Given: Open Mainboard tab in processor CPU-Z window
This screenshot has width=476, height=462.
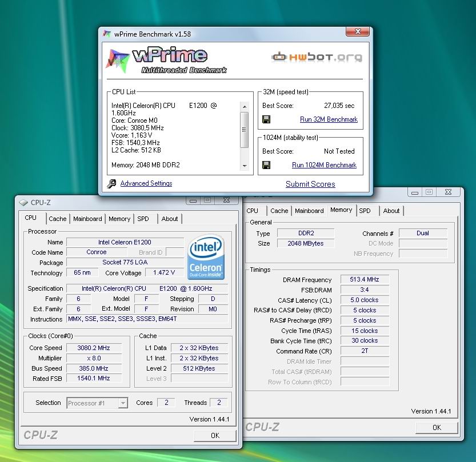Looking at the screenshot, I should click(x=87, y=219).
